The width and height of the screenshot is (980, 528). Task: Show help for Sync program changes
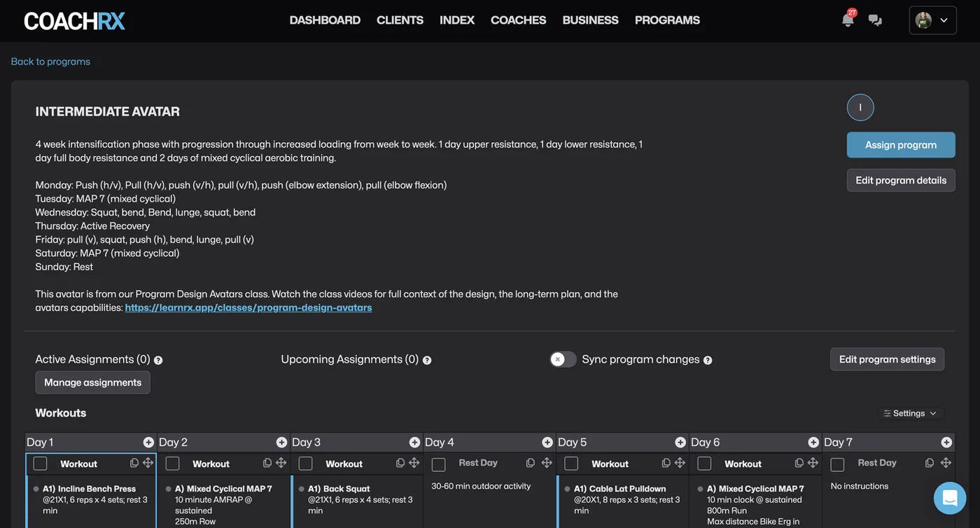[708, 360]
